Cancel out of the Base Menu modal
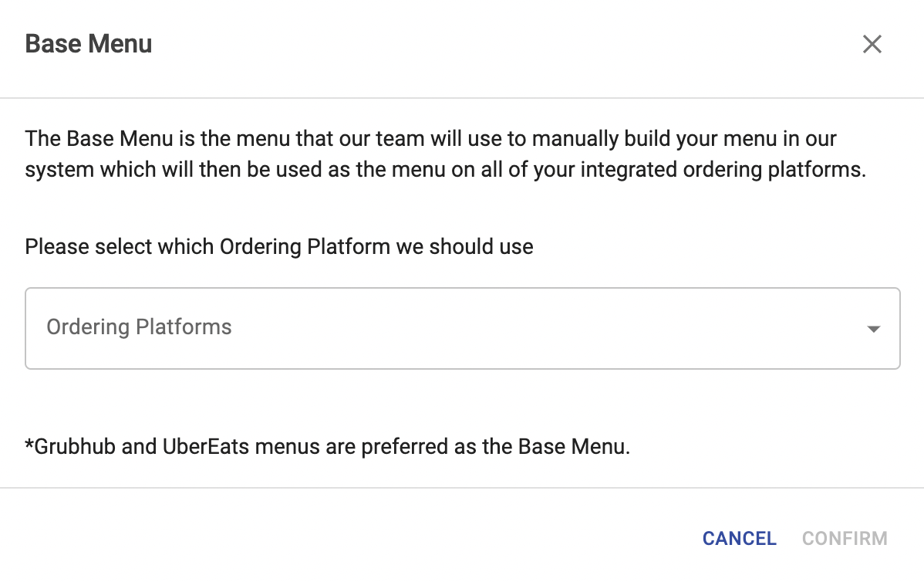 point(738,538)
